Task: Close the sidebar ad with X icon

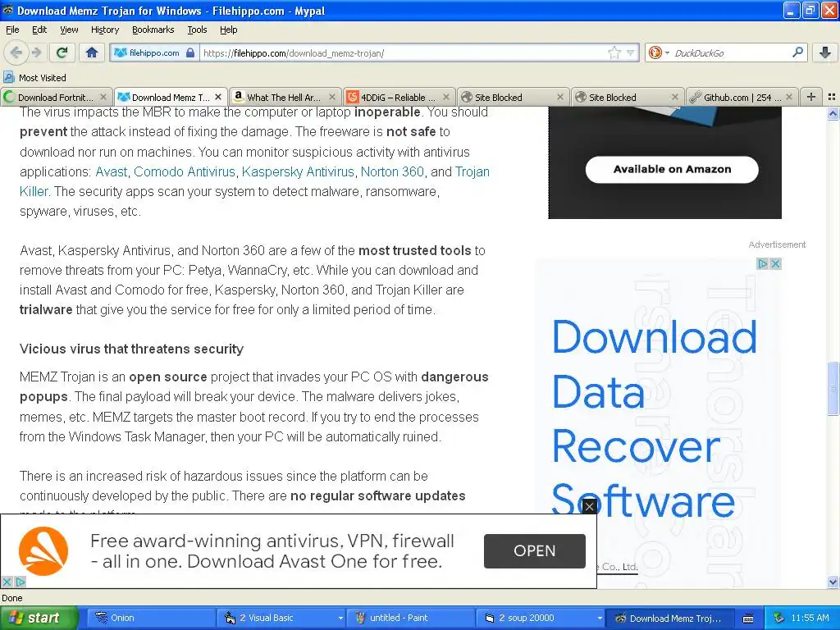Action: coord(775,263)
